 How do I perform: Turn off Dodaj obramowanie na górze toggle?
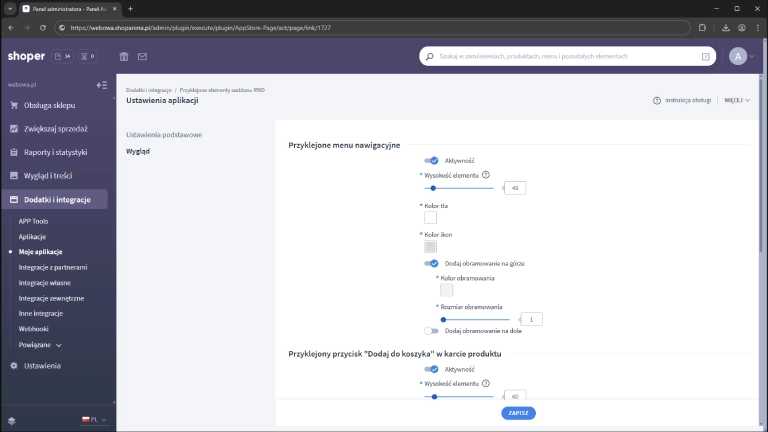[431, 263]
